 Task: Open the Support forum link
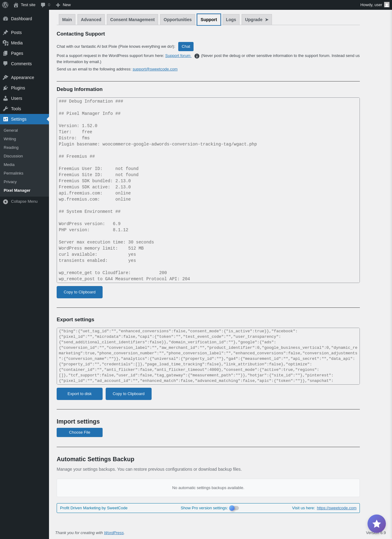[178, 56]
